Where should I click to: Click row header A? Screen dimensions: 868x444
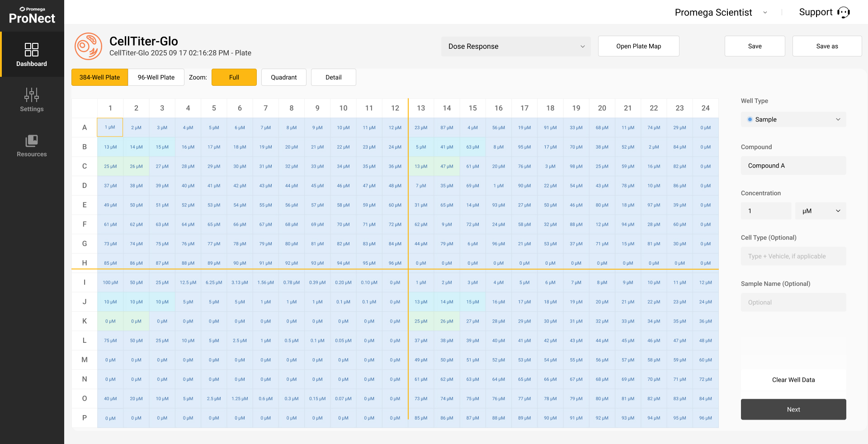pyautogui.click(x=85, y=128)
